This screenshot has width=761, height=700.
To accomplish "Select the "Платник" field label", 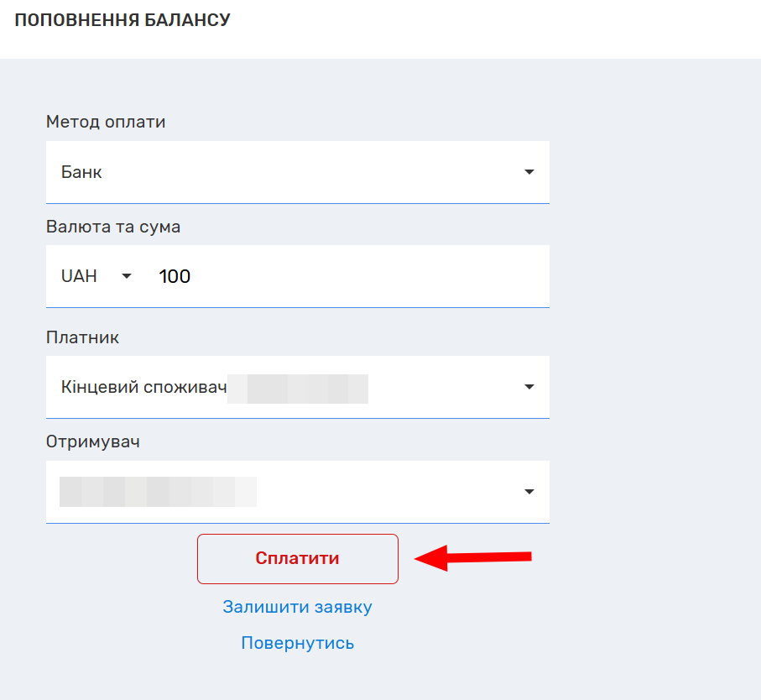I will click(x=82, y=337).
